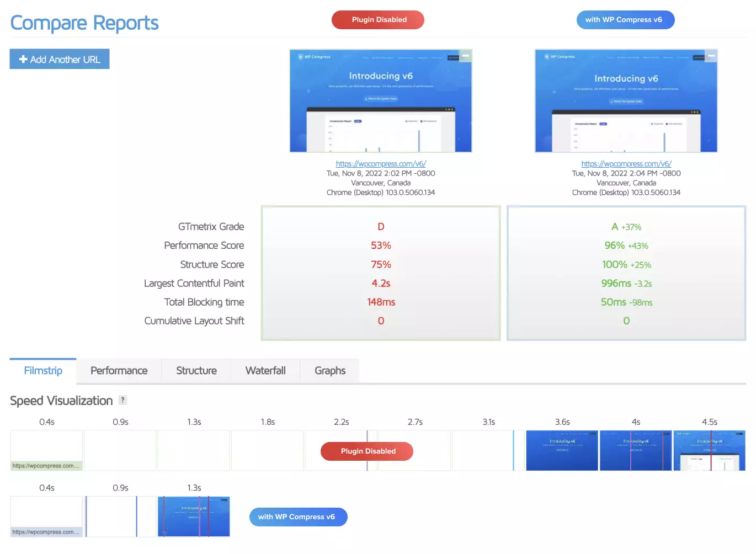This screenshot has width=756, height=554.
Task: Select the WP Compress v6 filmstrip frame at 0.4s
Action: [46, 516]
